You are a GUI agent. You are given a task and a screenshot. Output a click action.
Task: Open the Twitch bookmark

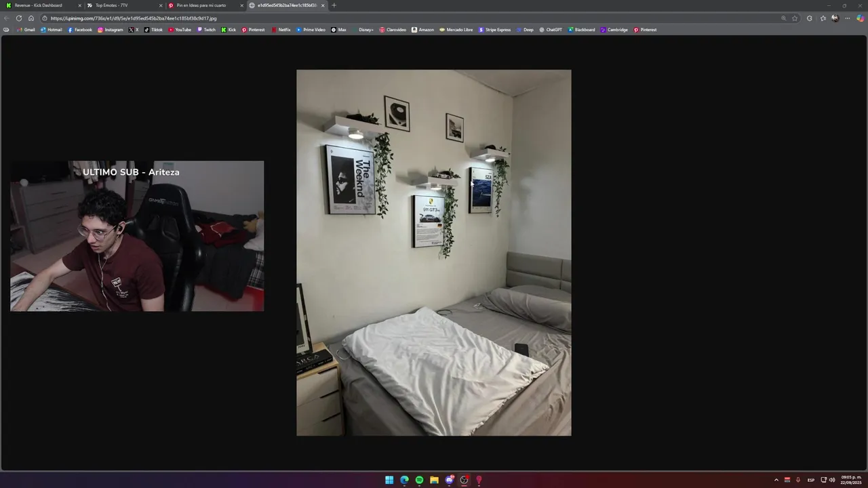[x=206, y=30]
